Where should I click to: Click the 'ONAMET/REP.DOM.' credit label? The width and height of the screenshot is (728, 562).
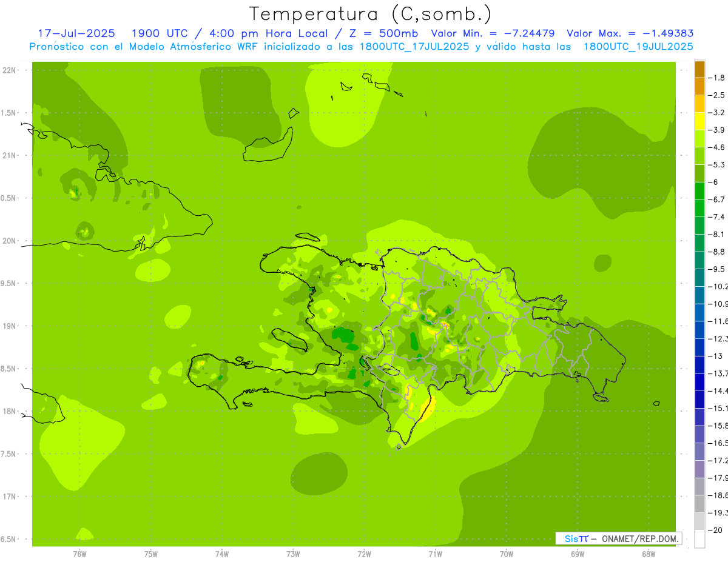pos(640,538)
